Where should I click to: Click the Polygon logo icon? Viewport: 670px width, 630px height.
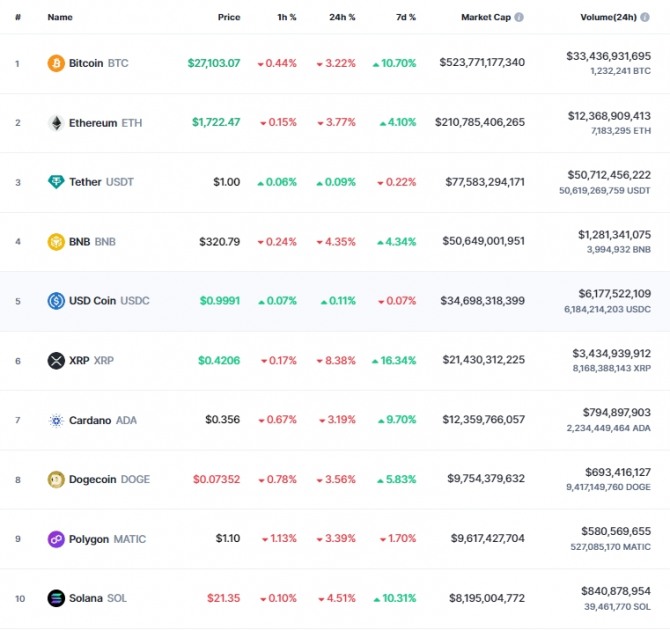coord(56,539)
